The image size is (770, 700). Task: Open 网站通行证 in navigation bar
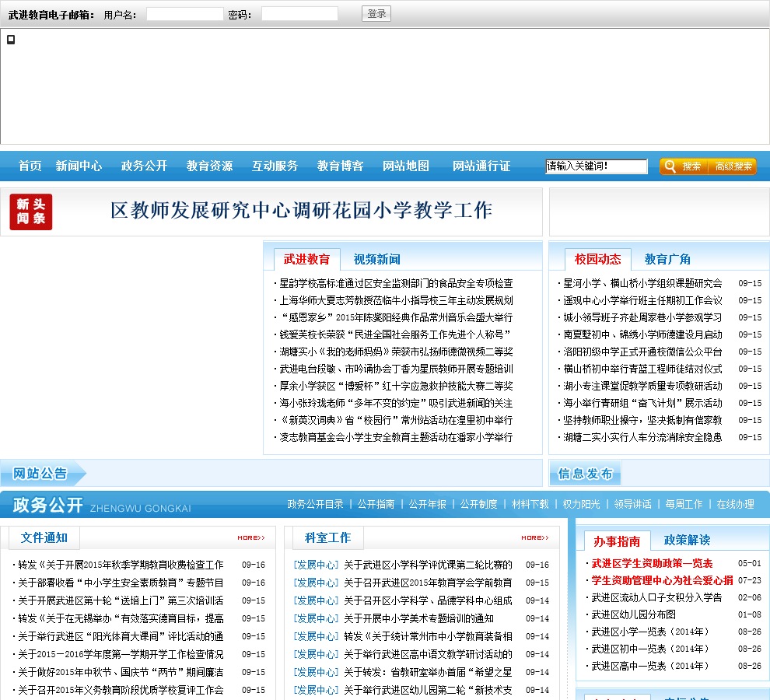click(x=481, y=166)
